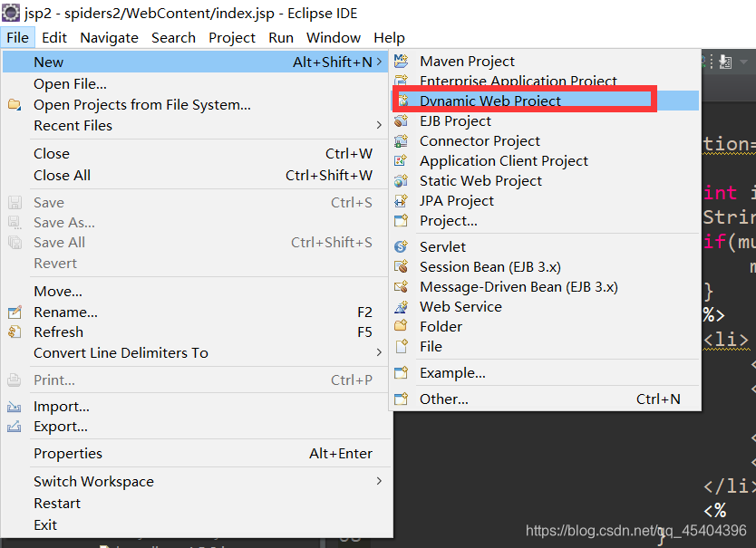This screenshot has width=756, height=548.
Task: Select Exit to quit Eclipse
Action: click(x=197, y=524)
